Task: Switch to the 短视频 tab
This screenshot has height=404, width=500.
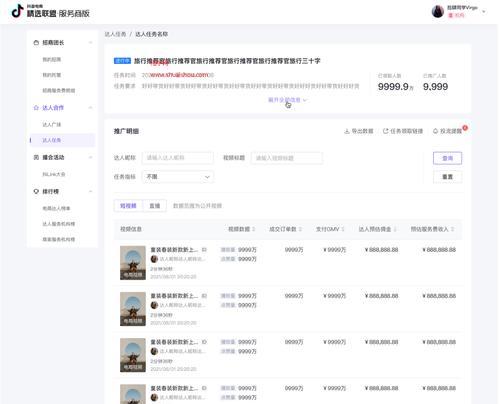Action: [128, 206]
